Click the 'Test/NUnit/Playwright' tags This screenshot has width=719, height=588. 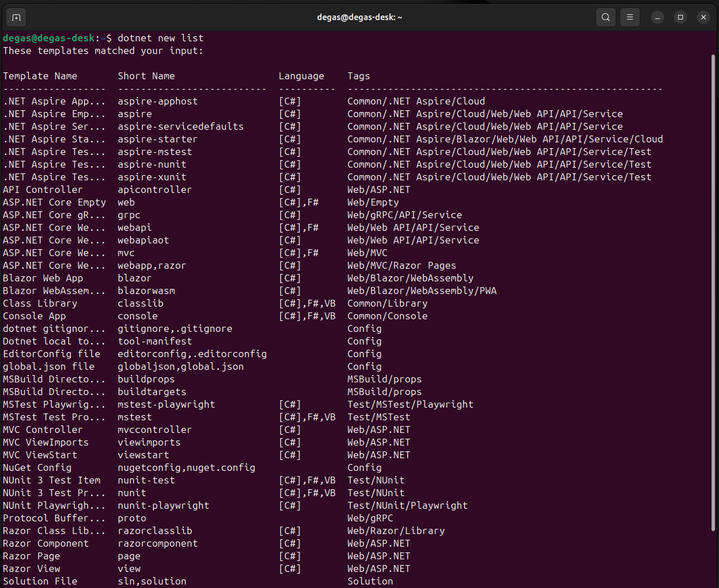pyautogui.click(x=408, y=505)
